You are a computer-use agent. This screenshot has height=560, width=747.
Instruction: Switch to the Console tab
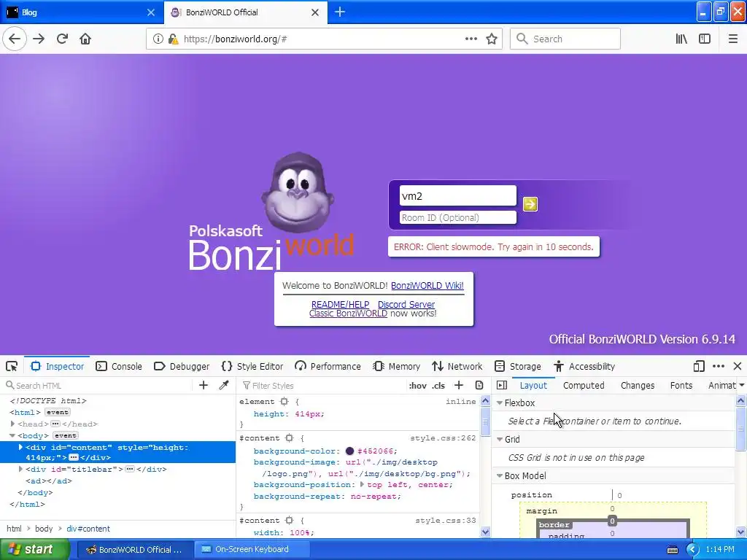[x=119, y=366]
